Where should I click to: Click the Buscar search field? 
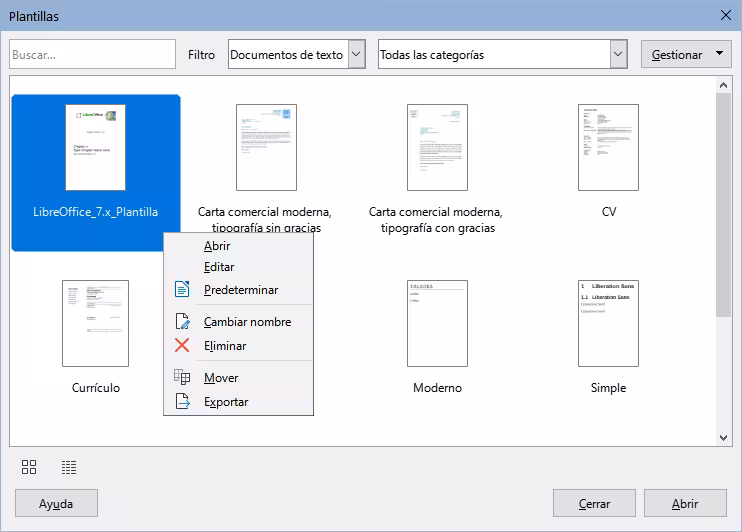(92, 55)
